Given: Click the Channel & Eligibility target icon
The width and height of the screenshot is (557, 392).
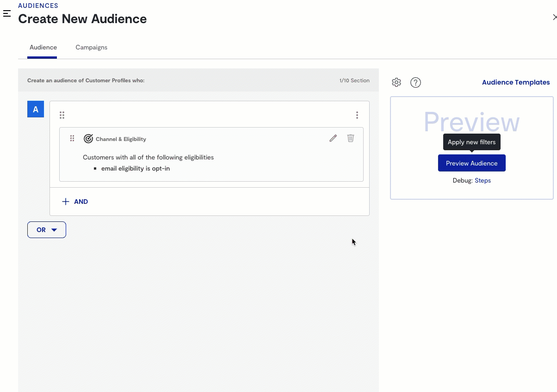Looking at the screenshot, I should coord(88,139).
